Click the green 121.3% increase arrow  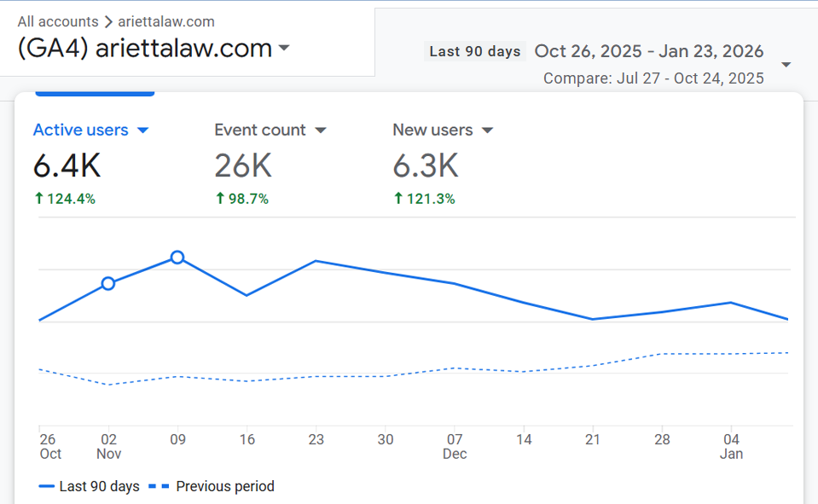397,199
